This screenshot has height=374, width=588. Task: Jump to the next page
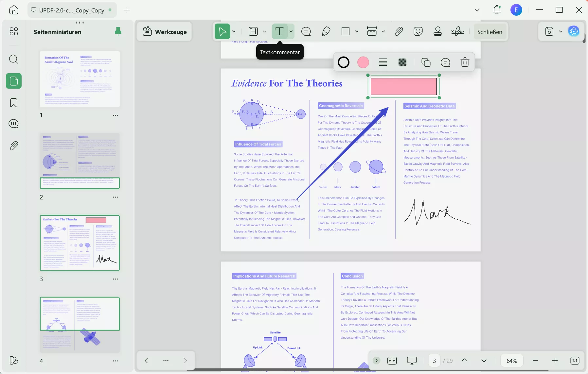(x=484, y=360)
